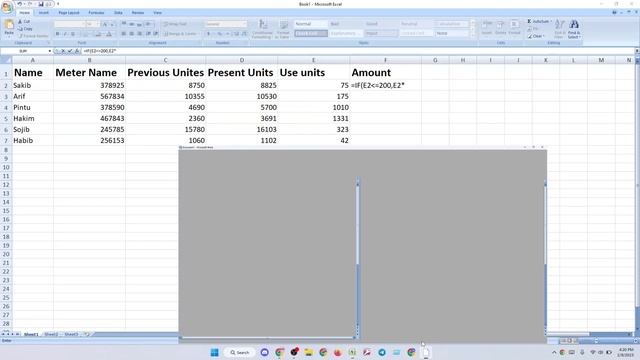Click Merge & Center
The height and width of the screenshot is (360, 640).
point(180,34)
